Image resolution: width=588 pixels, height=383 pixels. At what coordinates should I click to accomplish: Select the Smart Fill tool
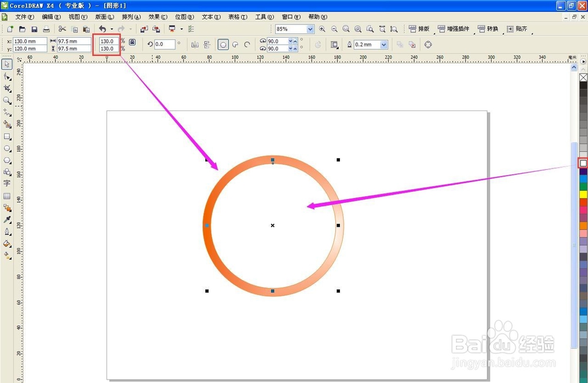pos(7,125)
